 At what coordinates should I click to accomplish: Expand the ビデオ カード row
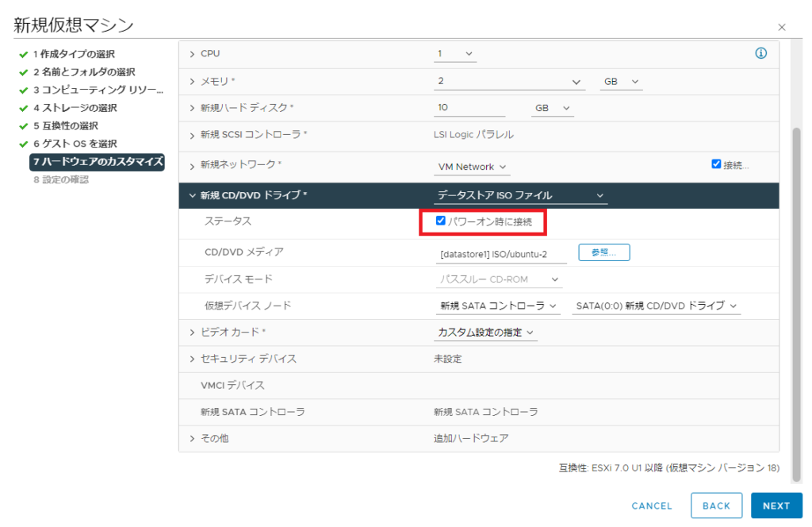coord(192,333)
